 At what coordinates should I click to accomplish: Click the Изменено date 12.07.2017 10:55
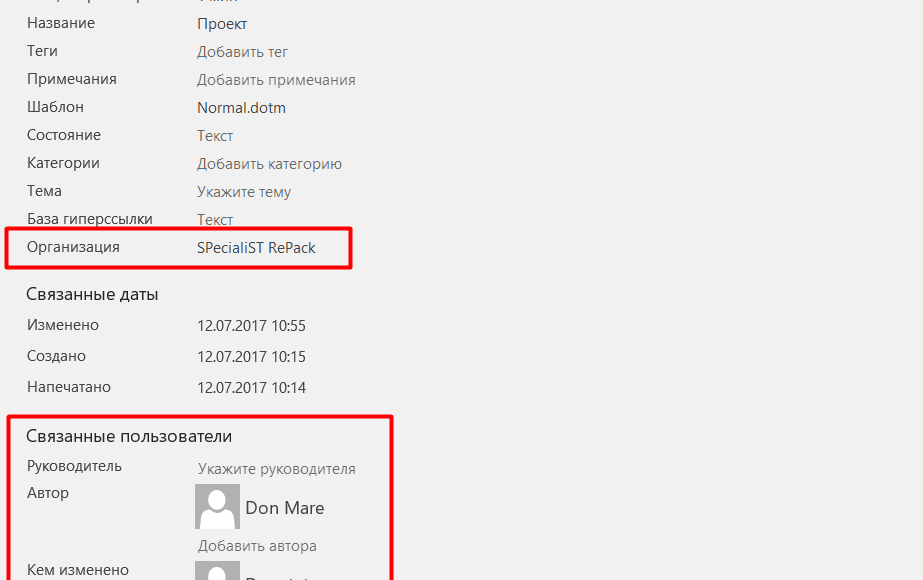(x=251, y=326)
